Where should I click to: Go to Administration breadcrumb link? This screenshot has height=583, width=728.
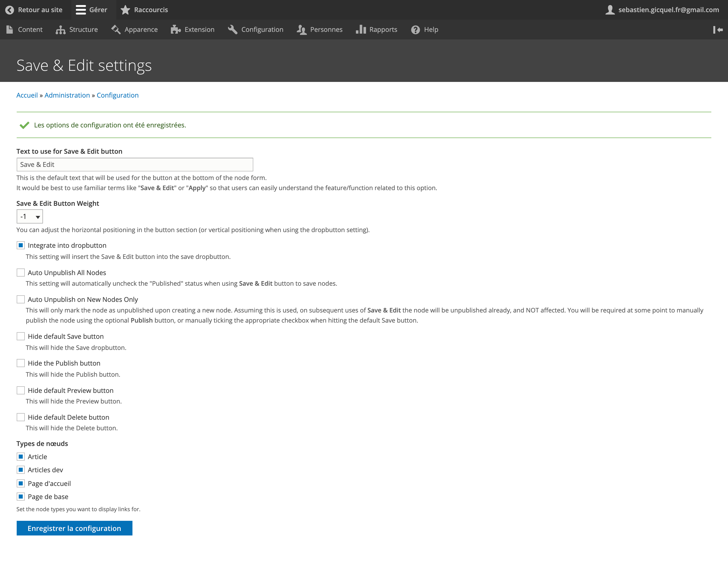tap(67, 95)
